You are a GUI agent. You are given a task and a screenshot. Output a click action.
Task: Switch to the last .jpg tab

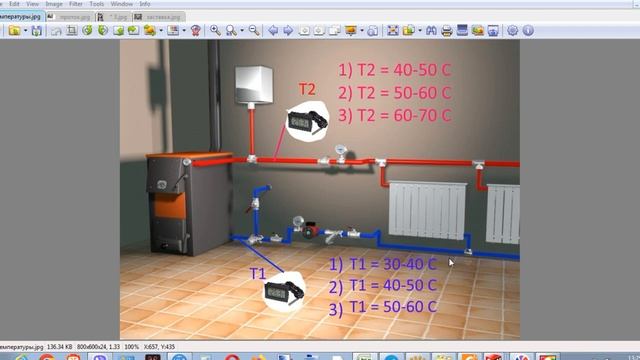coord(159,17)
